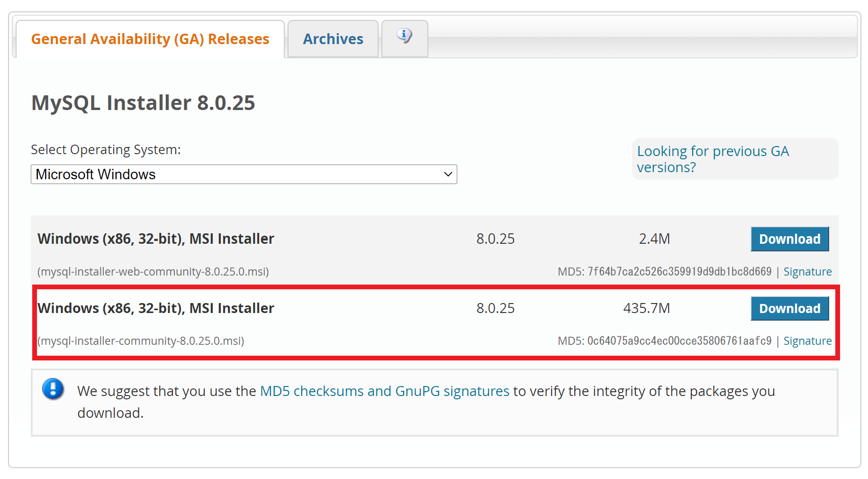Download the 2.4M web installer
This screenshot has width=868, height=479.
[x=789, y=239]
